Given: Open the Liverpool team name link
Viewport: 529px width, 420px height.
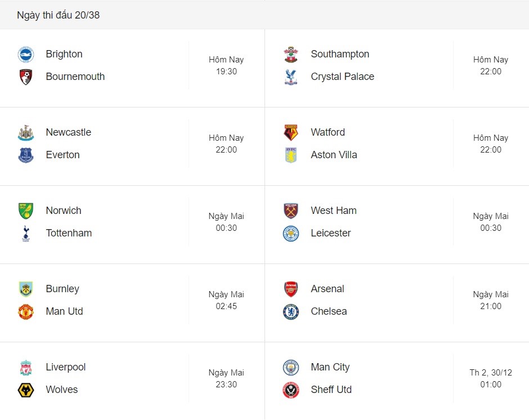Looking at the screenshot, I should tap(65, 367).
